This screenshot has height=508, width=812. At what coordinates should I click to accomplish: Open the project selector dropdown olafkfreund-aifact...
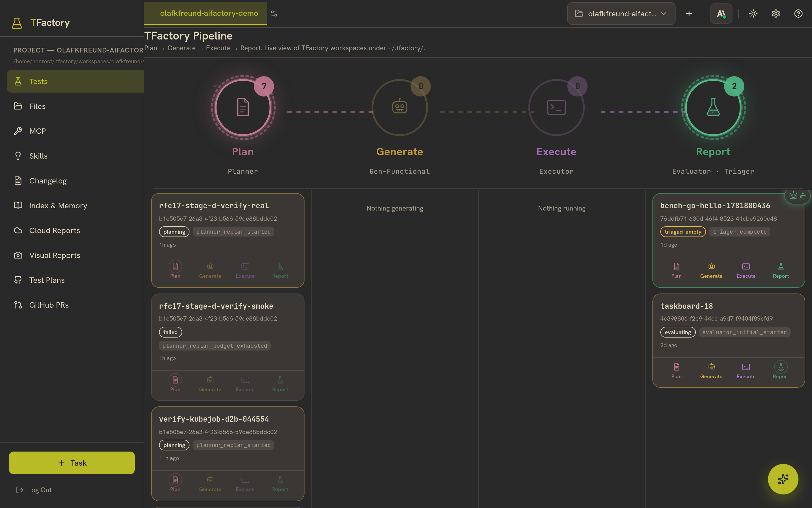[x=621, y=14]
